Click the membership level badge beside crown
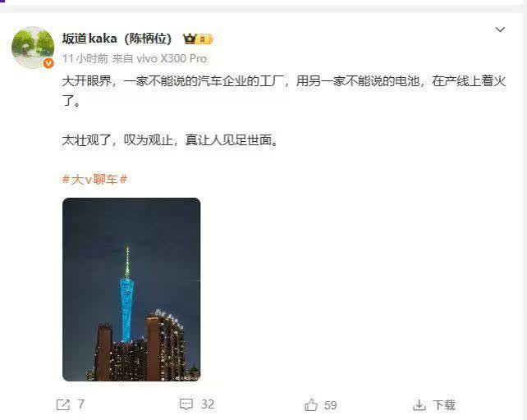 204,39
